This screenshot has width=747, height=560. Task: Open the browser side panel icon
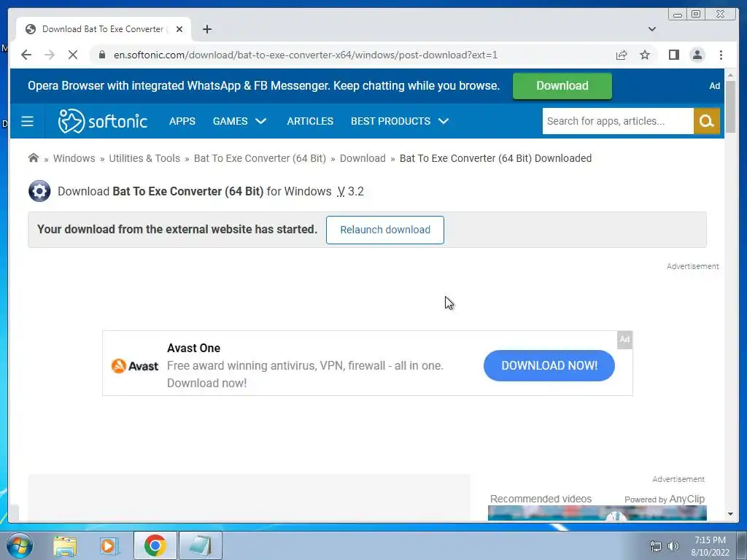673,55
